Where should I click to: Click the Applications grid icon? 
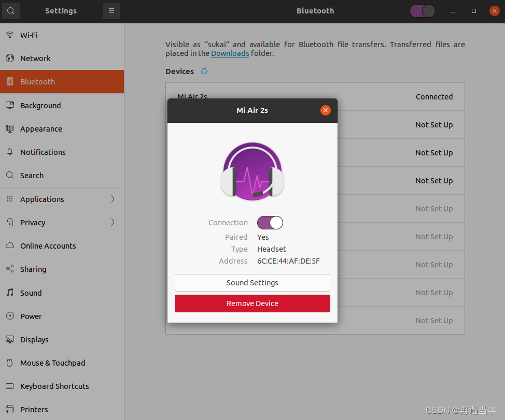10,199
